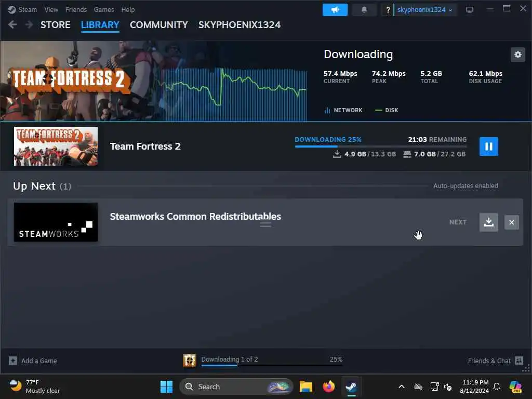The height and width of the screenshot is (399, 532).
Task: Click the NEXT label in Steamworks row
Action: point(458,222)
